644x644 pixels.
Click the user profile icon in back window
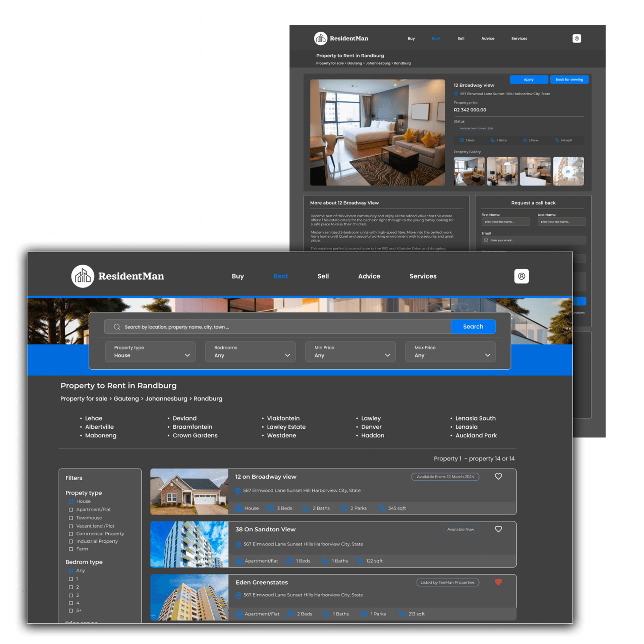coord(577,39)
